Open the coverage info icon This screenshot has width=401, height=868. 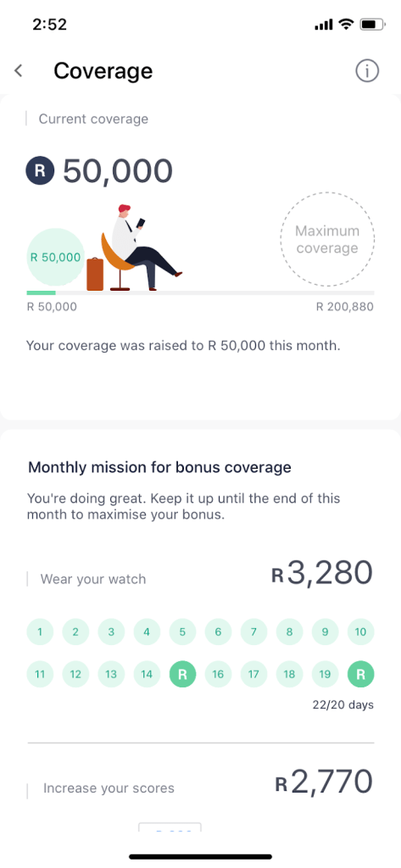(x=366, y=71)
